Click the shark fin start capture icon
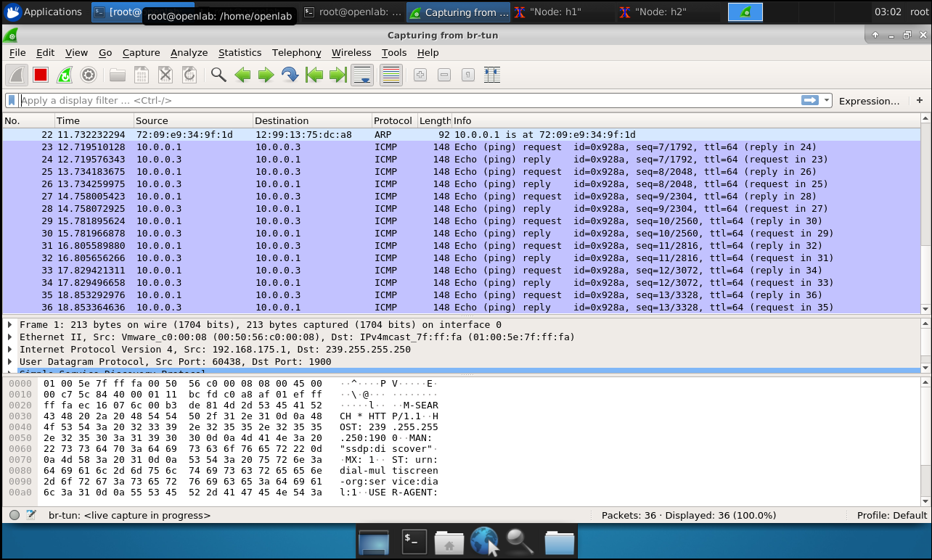 (17, 75)
